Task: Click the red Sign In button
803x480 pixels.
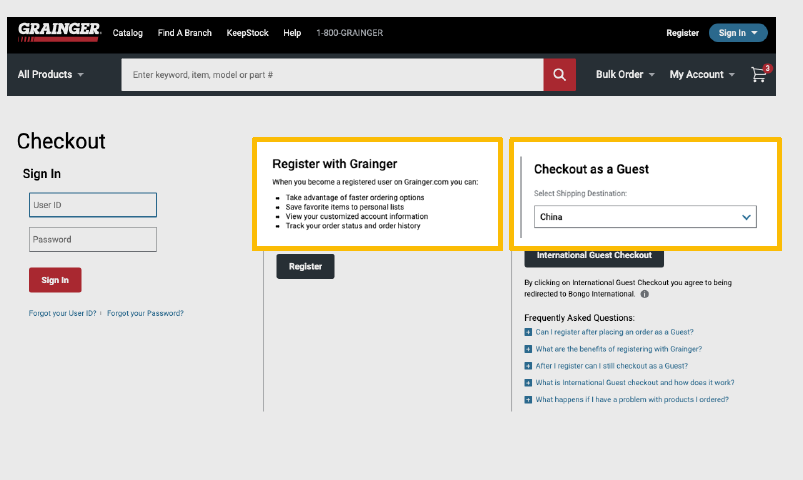Action: (x=55, y=280)
